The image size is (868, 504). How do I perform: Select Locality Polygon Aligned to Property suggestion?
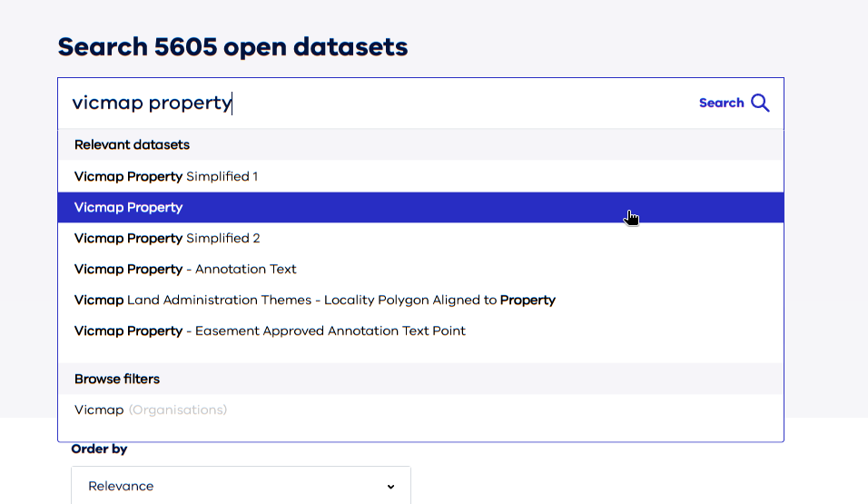pyautogui.click(x=420, y=301)
